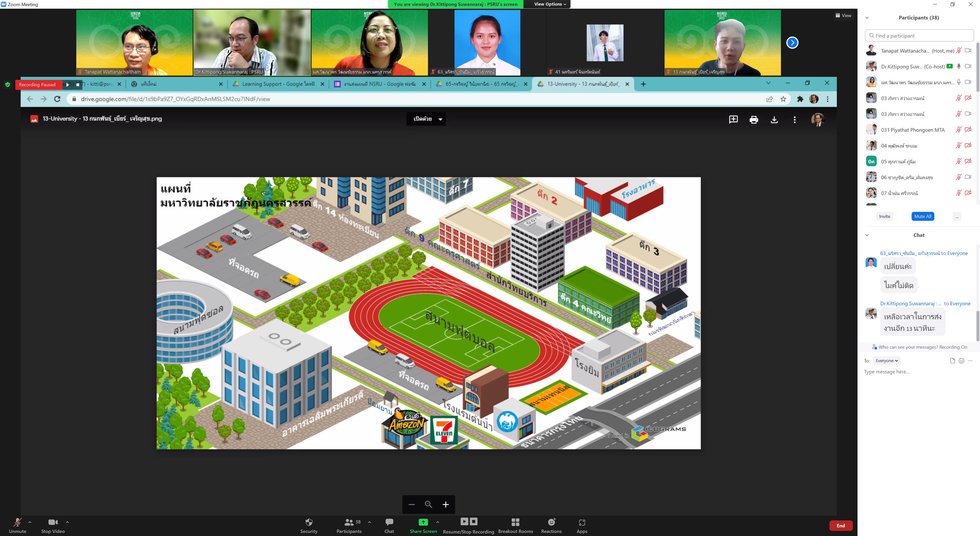Switch to the 65 Google Drive tab
This screenshot has width=980, height=536.
coord(481,84)
